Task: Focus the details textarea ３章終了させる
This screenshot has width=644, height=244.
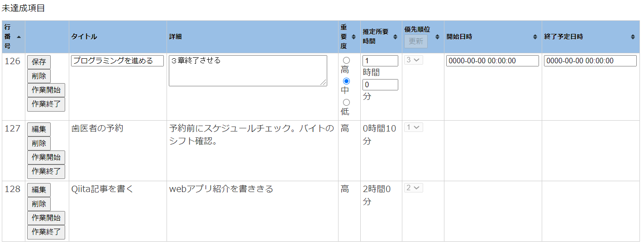Action: tap(248, 70)
